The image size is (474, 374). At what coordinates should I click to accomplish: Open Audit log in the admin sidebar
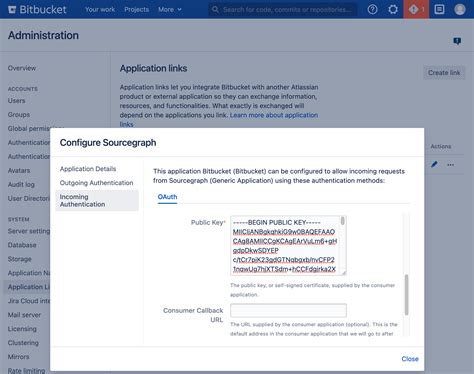pyautogui.click(x=21, y=184)
